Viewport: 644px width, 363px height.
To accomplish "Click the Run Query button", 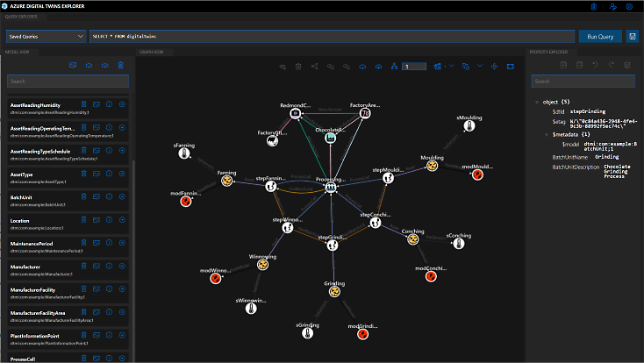I will tap(600, 36).
